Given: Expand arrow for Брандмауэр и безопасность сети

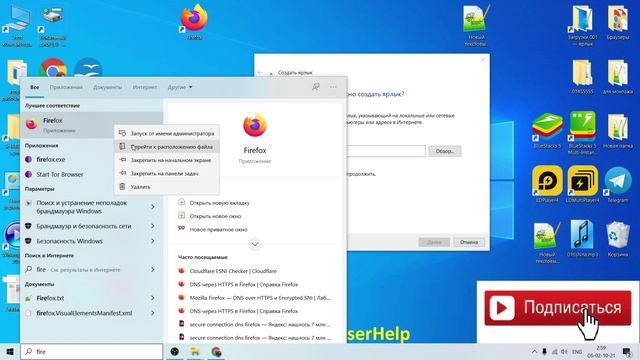Looking at the screenshot, I should point(153,226).
